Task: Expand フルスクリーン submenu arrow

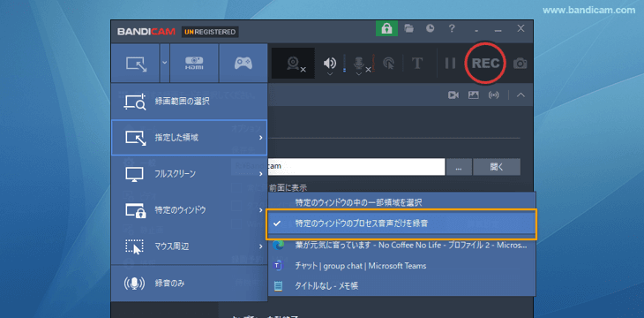Action: [261, 174]
